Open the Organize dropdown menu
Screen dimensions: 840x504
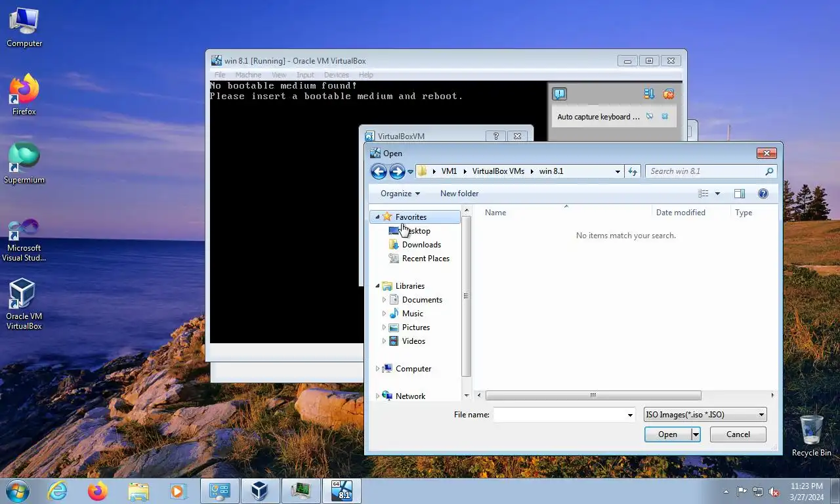point(400,194)
